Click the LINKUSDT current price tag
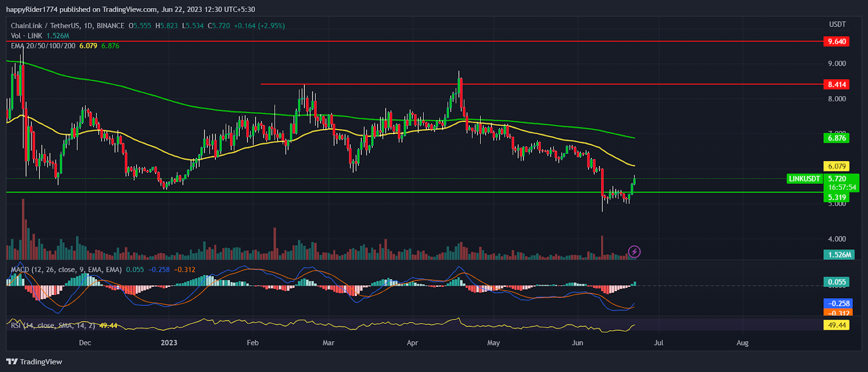The image size is (868, 372). [x=805, y=179]
